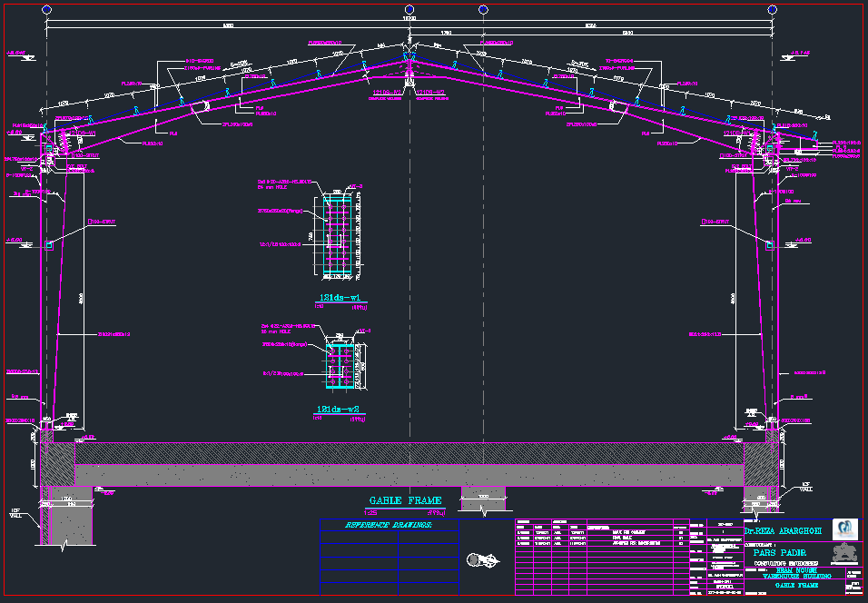
Task: Click the REFERENCE DRAWINGS table header
Action: click(x=389, y=525)
